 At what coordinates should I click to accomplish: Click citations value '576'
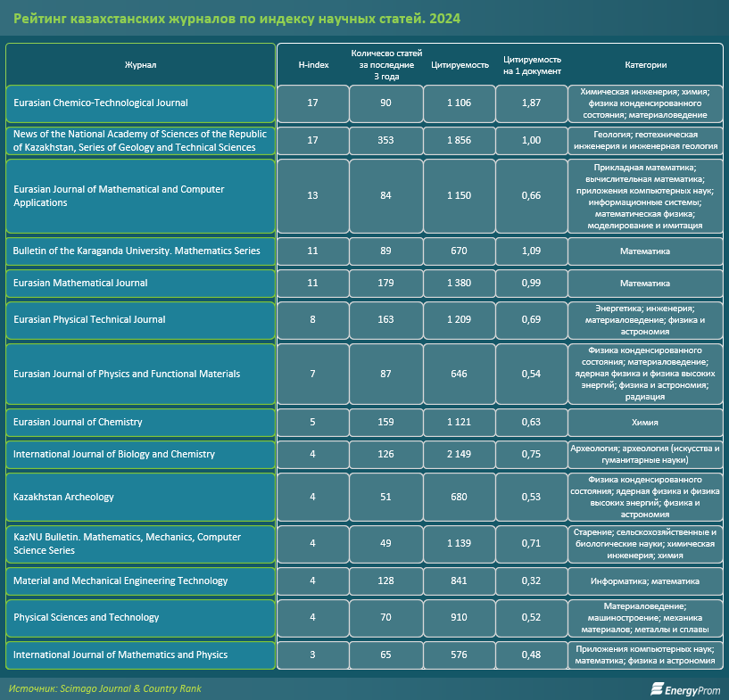(460, 655)
